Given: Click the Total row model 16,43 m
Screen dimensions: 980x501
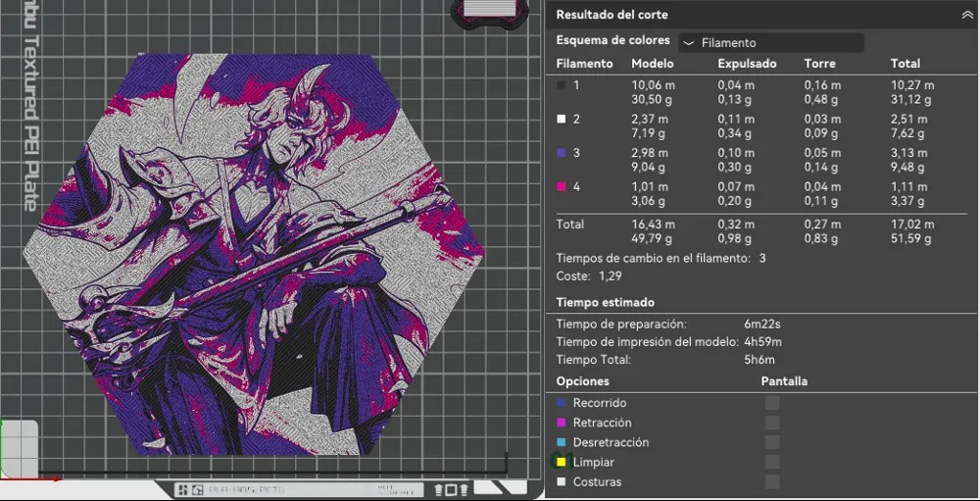Looking at the screenshot, I should pyautogui.click(x=653, y=224).
